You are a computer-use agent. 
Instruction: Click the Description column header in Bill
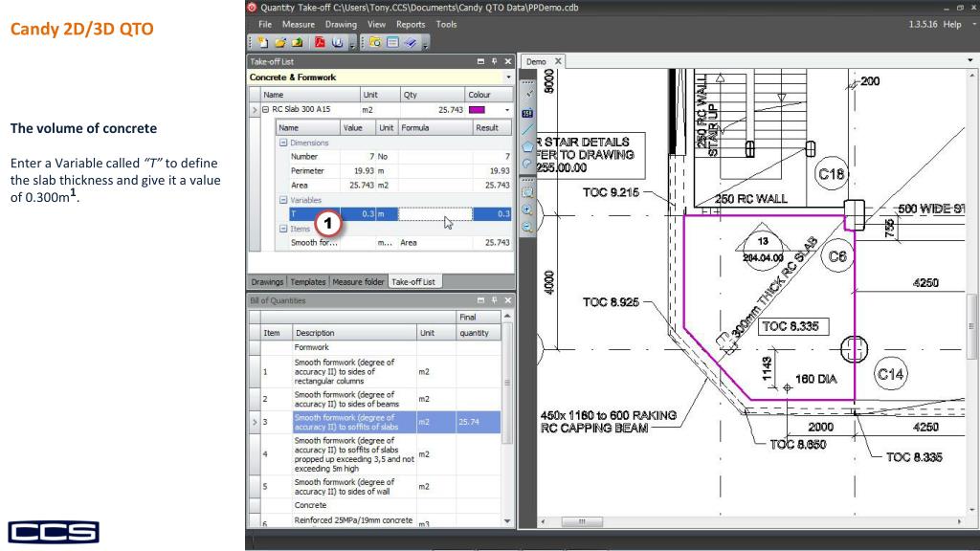[354, 333]
